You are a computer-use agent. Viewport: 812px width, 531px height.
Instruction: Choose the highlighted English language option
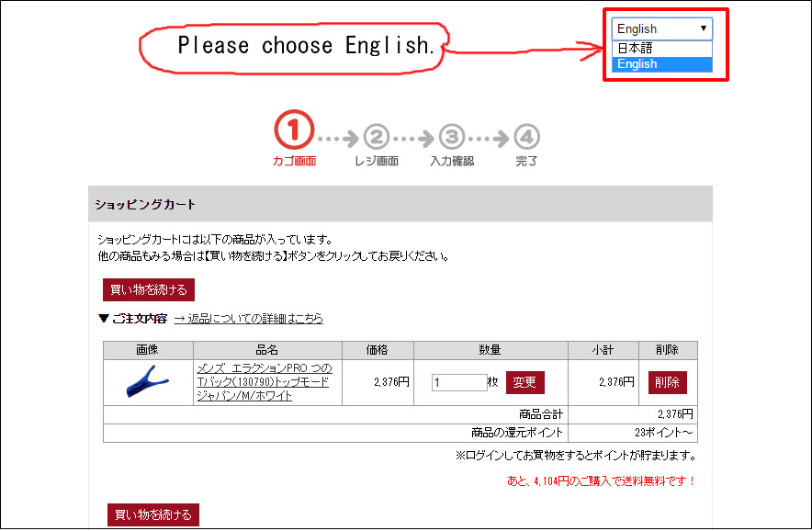click(637, 64)
